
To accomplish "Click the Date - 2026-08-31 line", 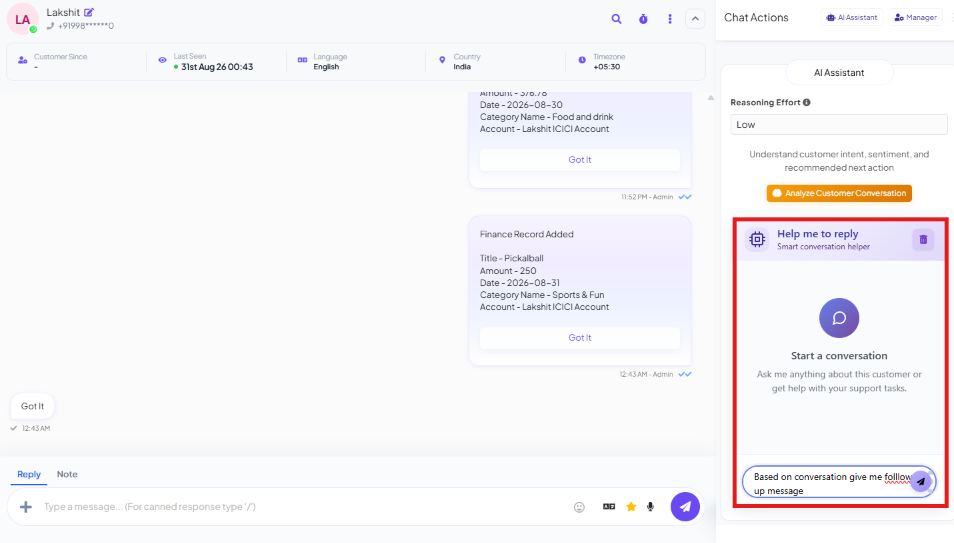I will coord(520,283).
